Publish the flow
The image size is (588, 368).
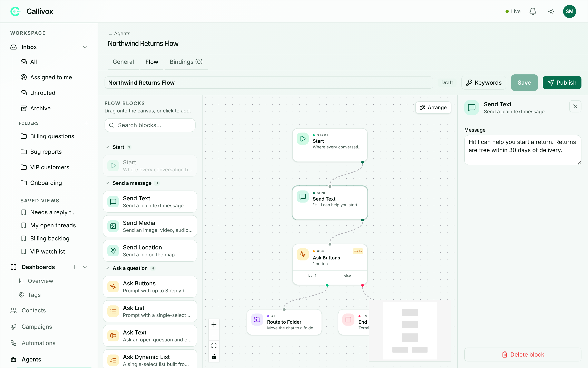click(x=562, y=83)
